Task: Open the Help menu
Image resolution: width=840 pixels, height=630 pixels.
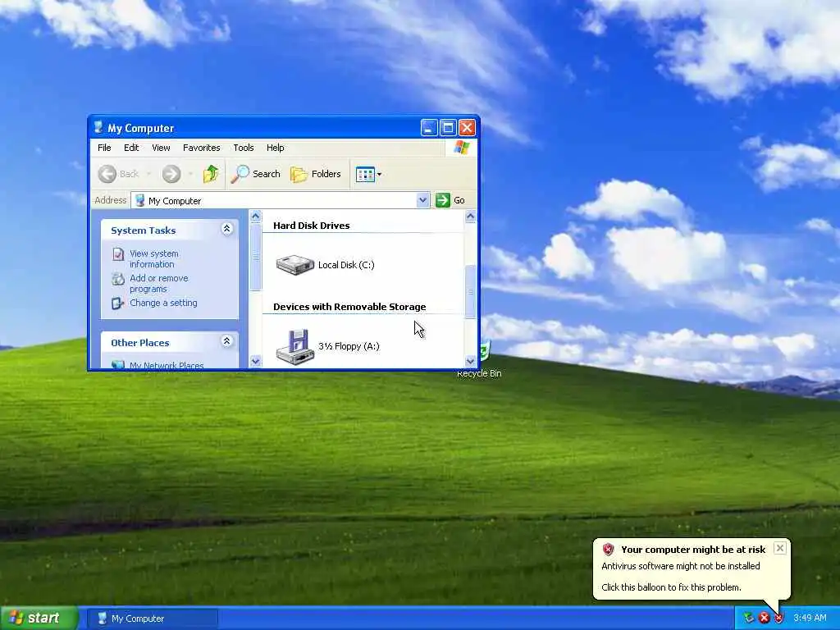Action: pyautogui.click(x=276, y=148)
